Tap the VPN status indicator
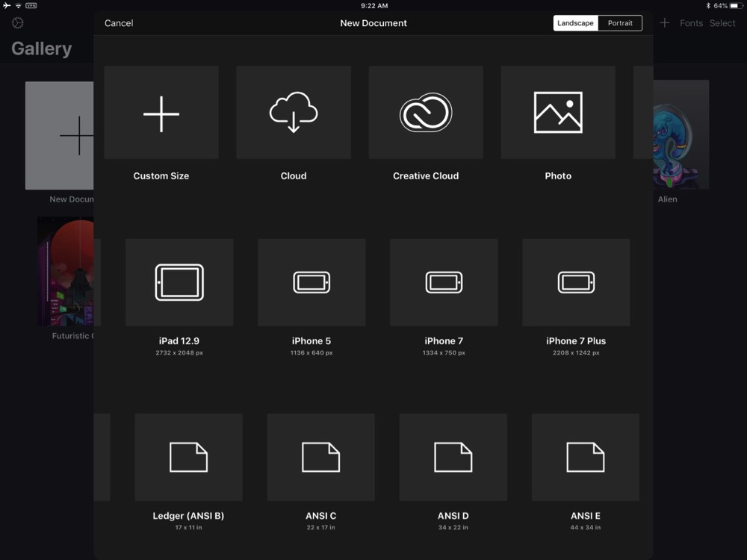The width and height of the screenshot is (747, 560). (x=31, y=6)
